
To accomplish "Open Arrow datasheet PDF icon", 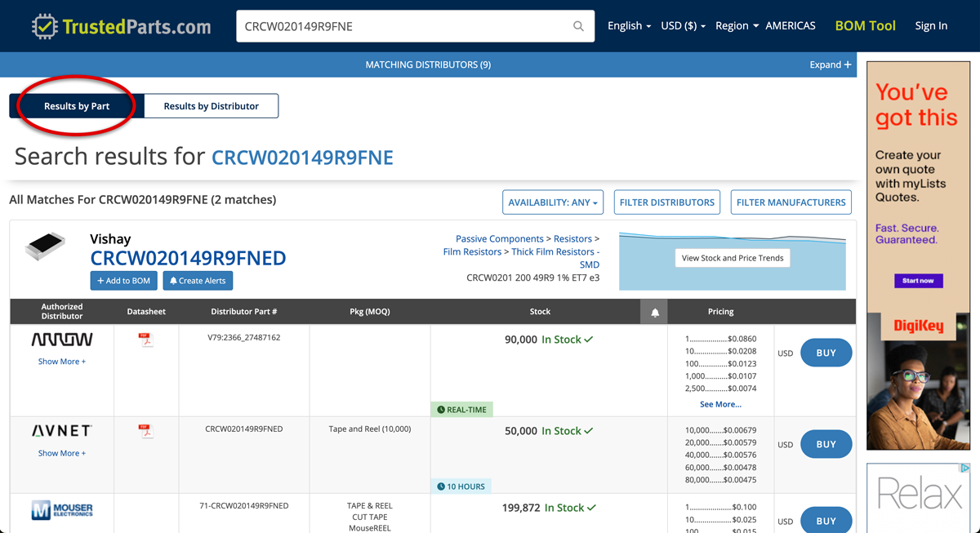I will point(146,340).
